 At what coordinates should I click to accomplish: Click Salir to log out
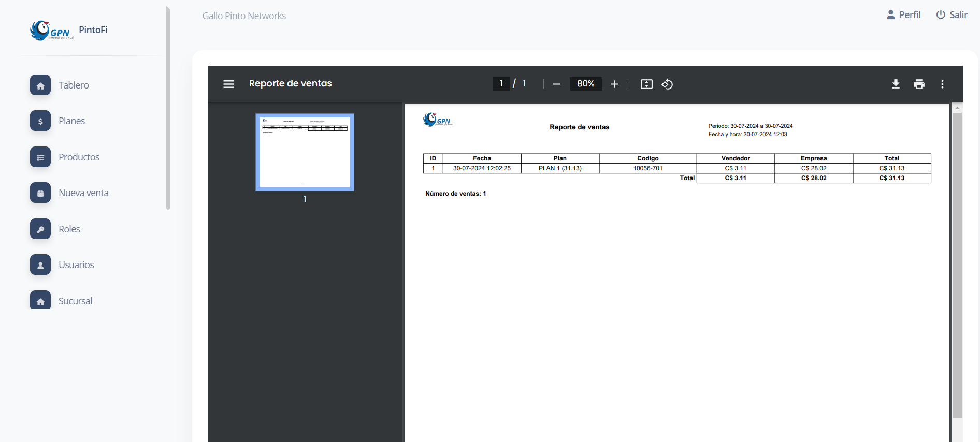point(952,15)
